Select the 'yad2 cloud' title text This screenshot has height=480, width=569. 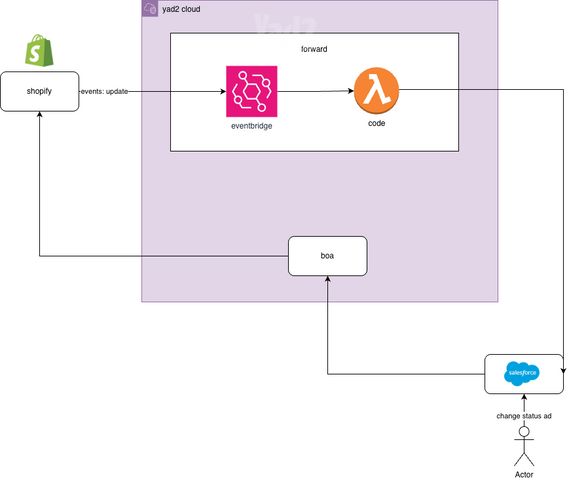tap(181, 9)
